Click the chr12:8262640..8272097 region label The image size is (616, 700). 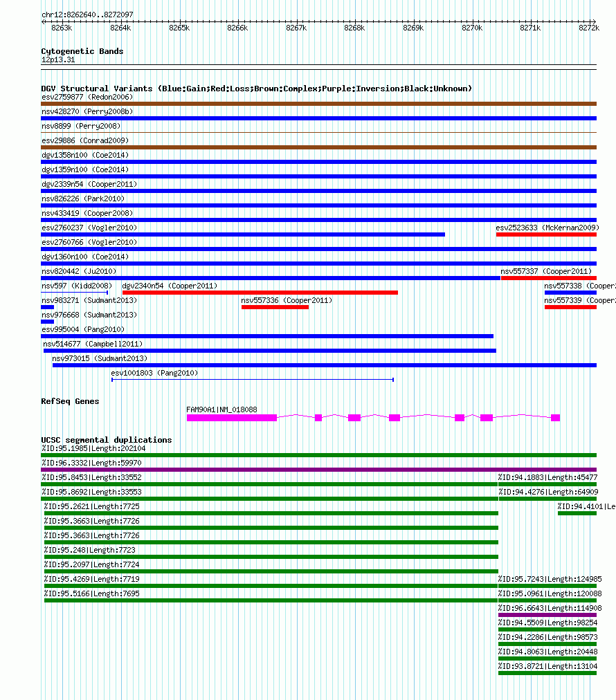click(x=87, y=15)
